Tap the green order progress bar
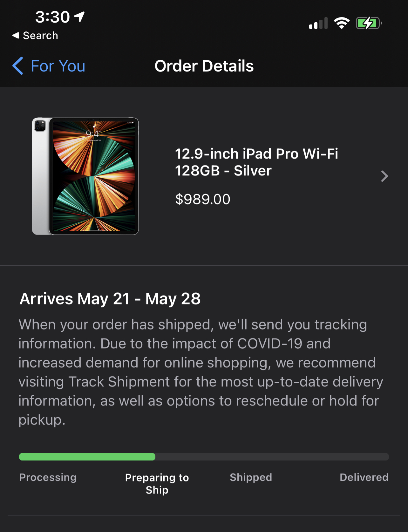408x532 pixels. 87,457
